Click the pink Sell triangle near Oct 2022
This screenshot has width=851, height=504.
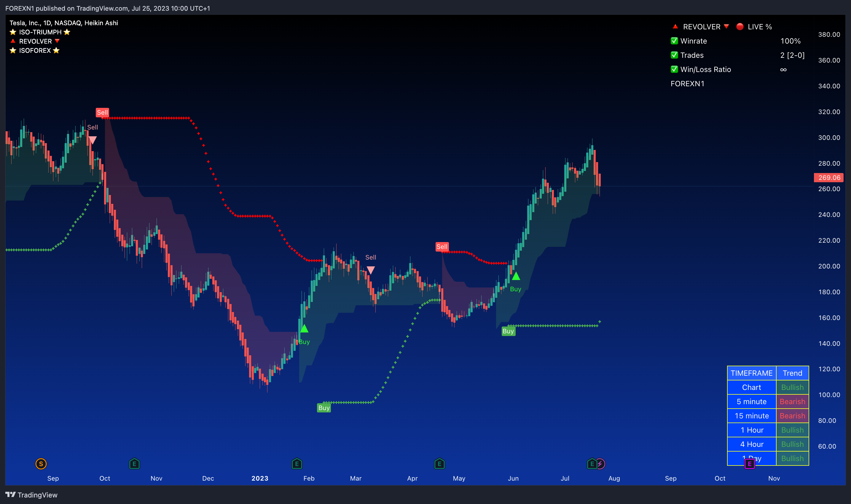point(93,140)
